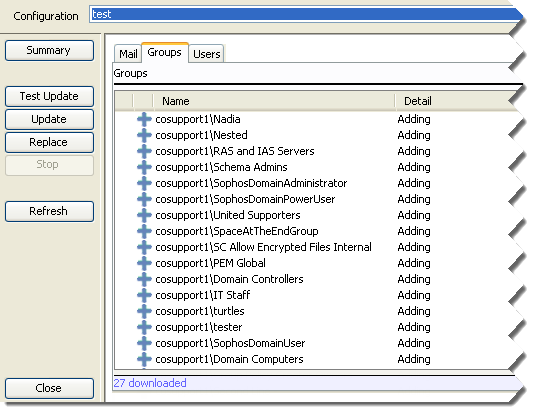Click the plus icon beside PEM Global
Viewport: 534px width, 413px height.
144,263
